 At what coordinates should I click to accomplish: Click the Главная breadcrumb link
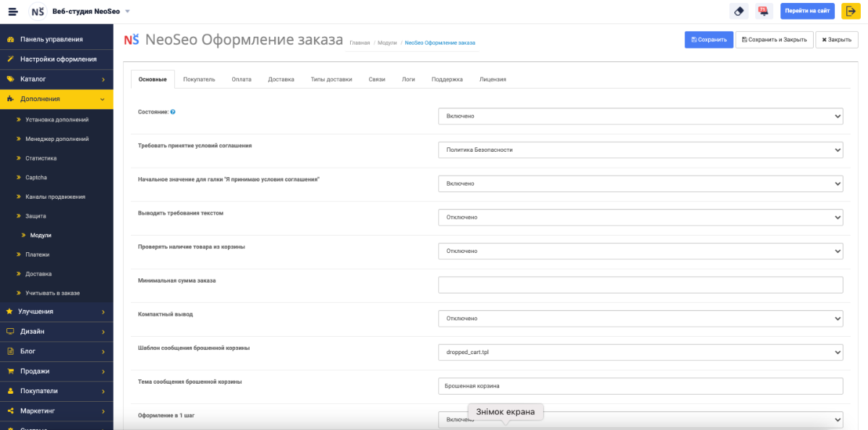[359, 43]
